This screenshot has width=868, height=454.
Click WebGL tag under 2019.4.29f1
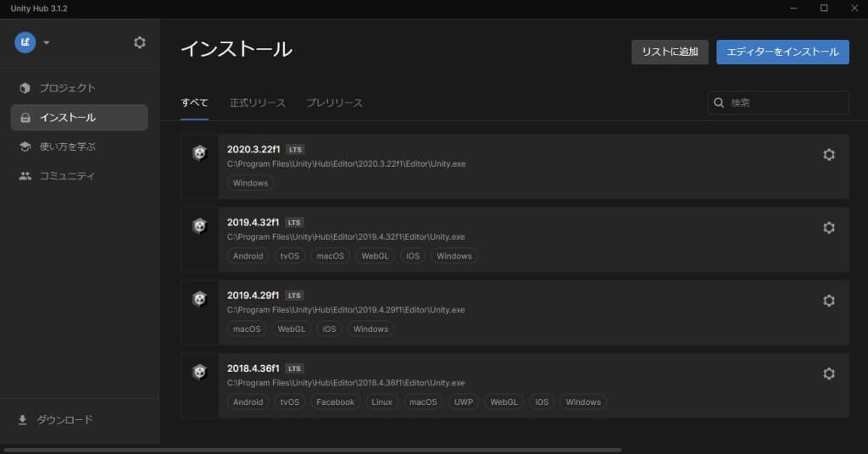(292, 329)
